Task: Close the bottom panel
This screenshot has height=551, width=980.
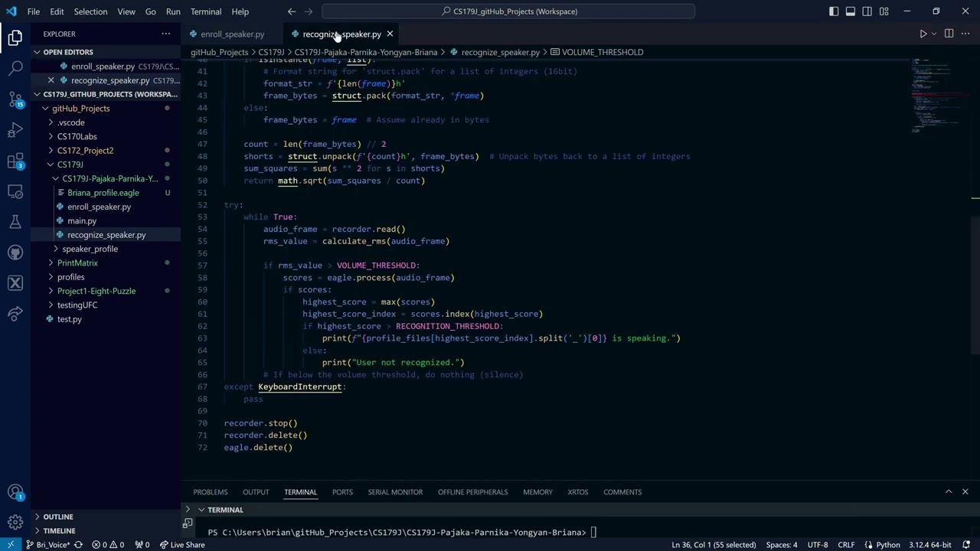Action: pos(965,492)
